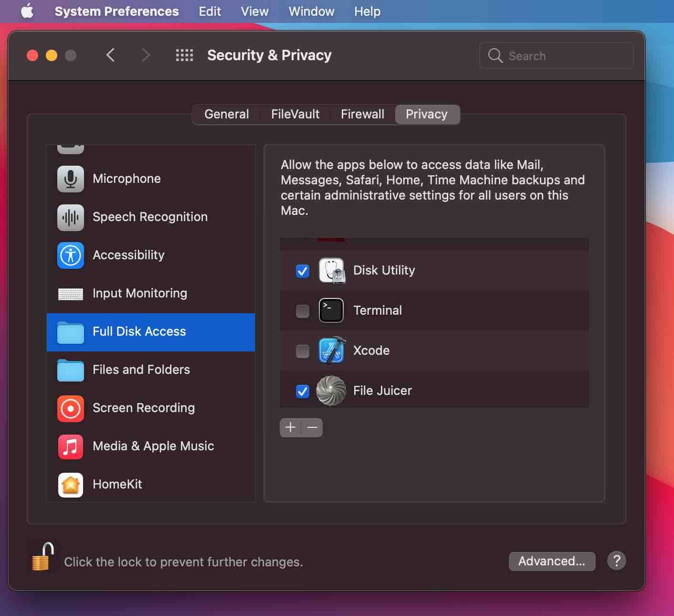The image size is (674, 616).
Task: Click the Files and Folders icon
Action: pyautogui.click(x=71, y=370)
